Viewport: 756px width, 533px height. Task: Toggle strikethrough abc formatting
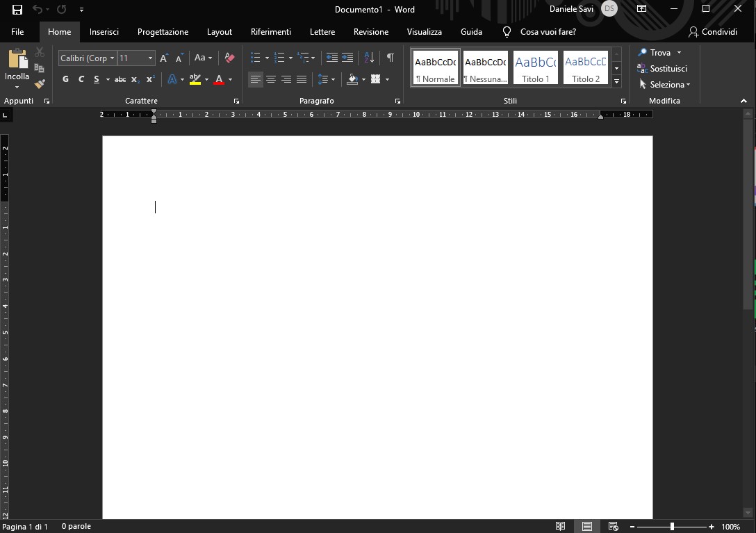120,79
